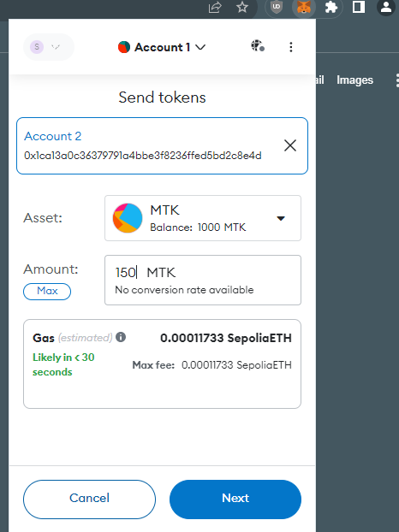Click the Max amount button
The height and width of the screenshot is (532, 399).
click(47, 292)
